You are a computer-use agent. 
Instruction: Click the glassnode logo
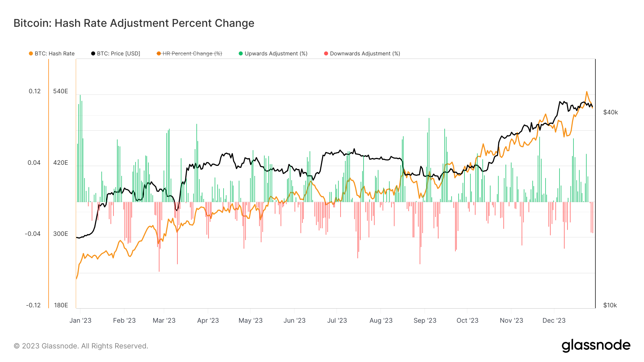[596, 346]
